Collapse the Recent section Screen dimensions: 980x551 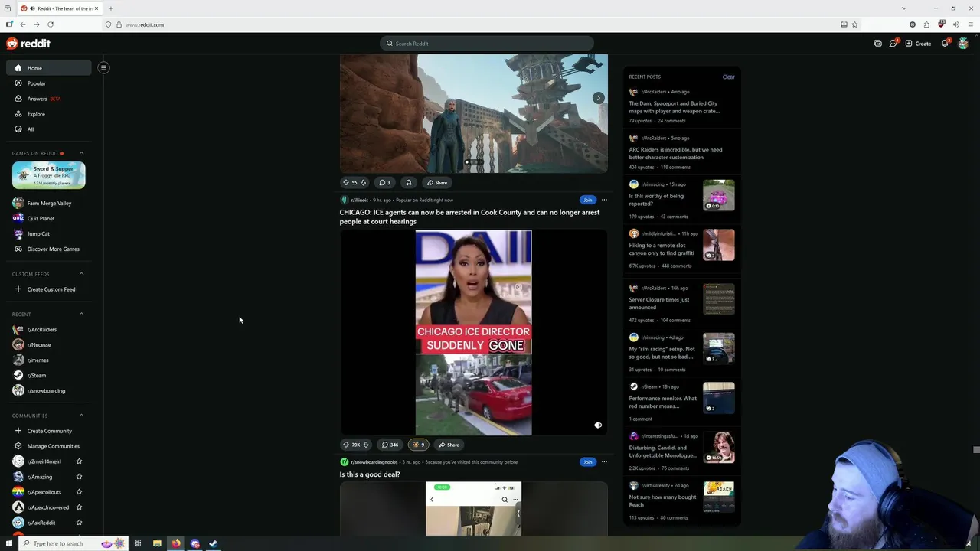81,314
